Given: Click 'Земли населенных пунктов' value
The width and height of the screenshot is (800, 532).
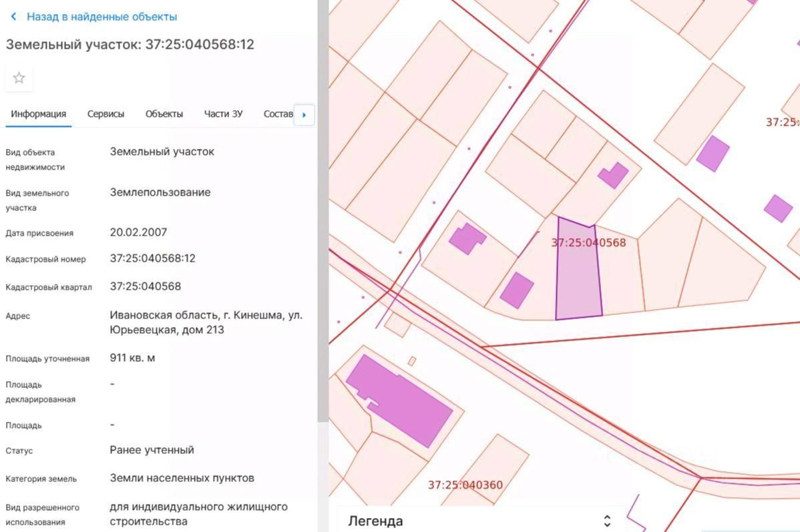Looking at the screenshot, I should point(182,478).
